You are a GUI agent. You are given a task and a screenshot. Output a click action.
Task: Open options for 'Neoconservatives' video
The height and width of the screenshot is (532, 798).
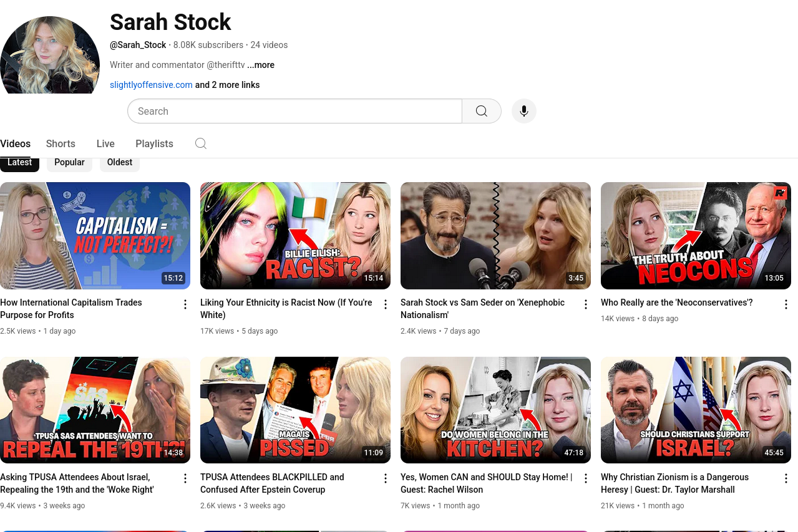tap(786, 304)
